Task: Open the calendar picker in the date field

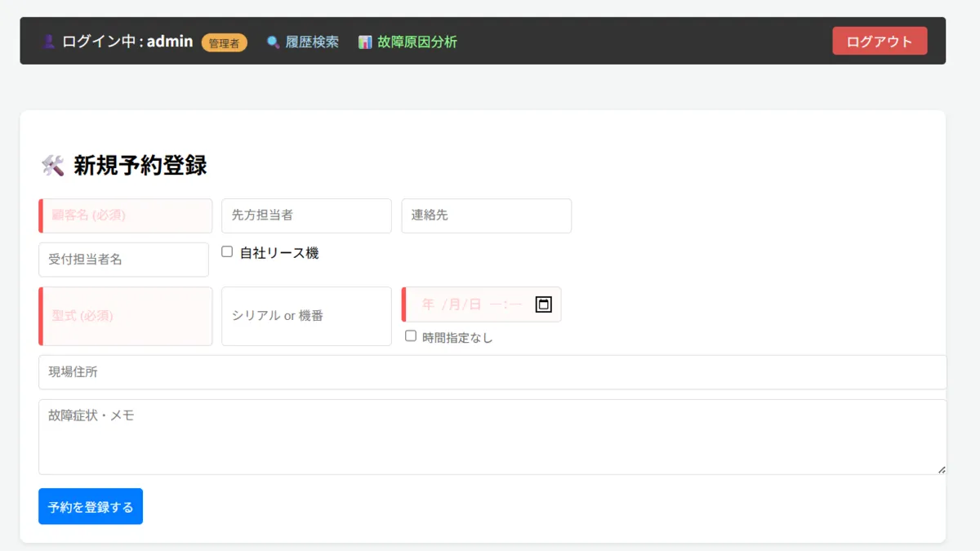Action: (544, 304)
